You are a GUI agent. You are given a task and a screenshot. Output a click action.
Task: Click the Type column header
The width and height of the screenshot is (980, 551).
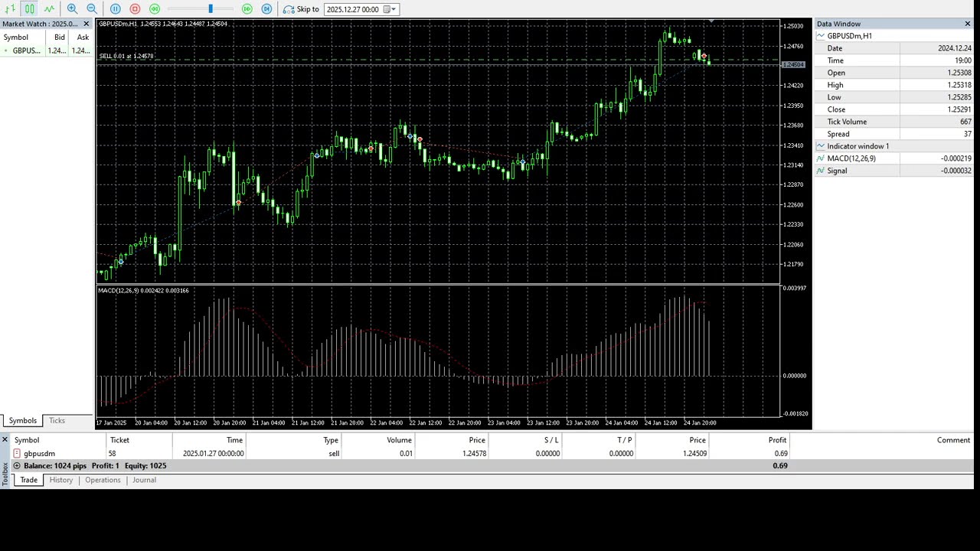pos(294,440)
